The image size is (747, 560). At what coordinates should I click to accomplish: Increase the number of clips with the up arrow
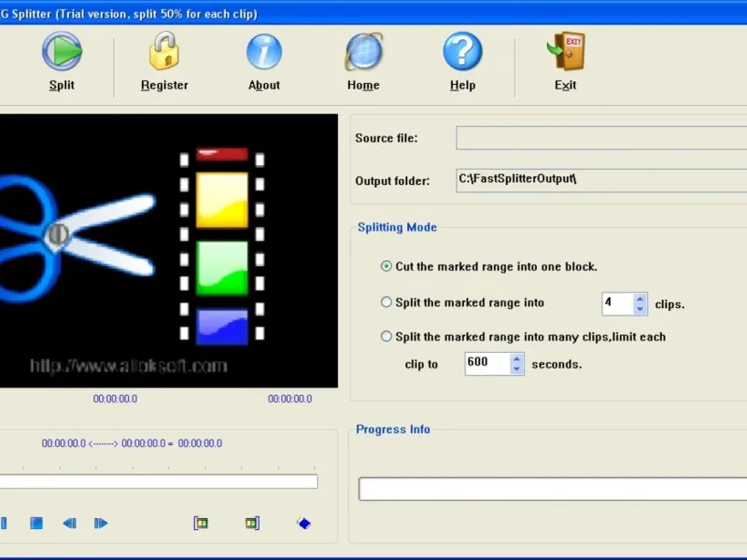point(640,299)
